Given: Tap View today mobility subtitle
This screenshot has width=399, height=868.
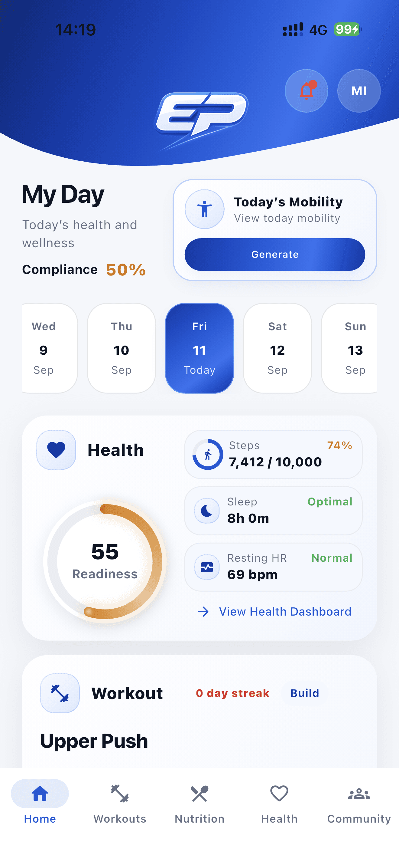Looking at the screenshot, I should [287, 218].
